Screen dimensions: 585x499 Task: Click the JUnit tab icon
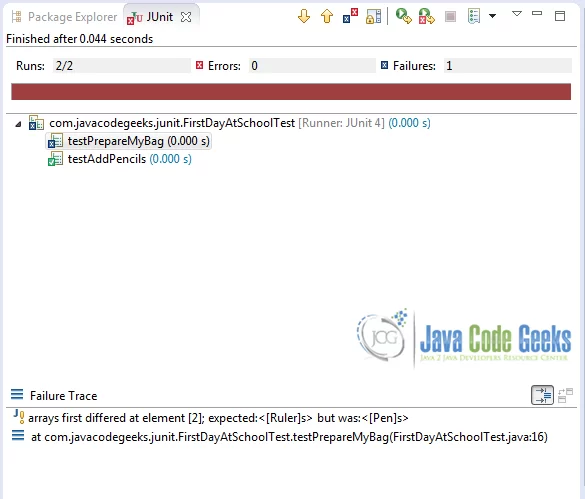(x=135, y=18)
